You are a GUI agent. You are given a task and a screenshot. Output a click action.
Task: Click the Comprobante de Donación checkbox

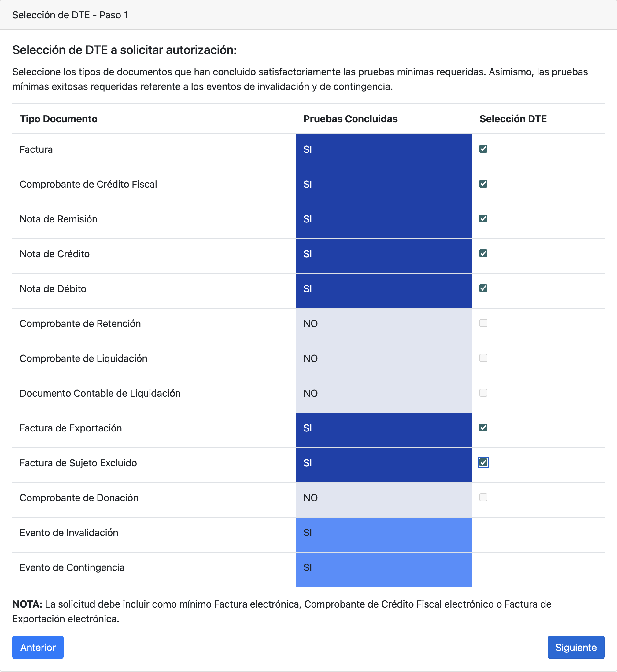[x=483, y=497]
